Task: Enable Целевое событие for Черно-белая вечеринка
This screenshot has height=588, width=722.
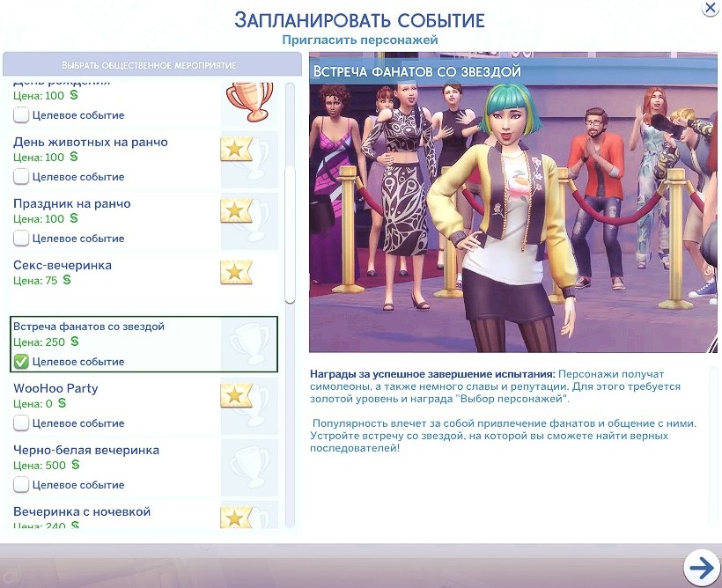Action: (21, 485)
